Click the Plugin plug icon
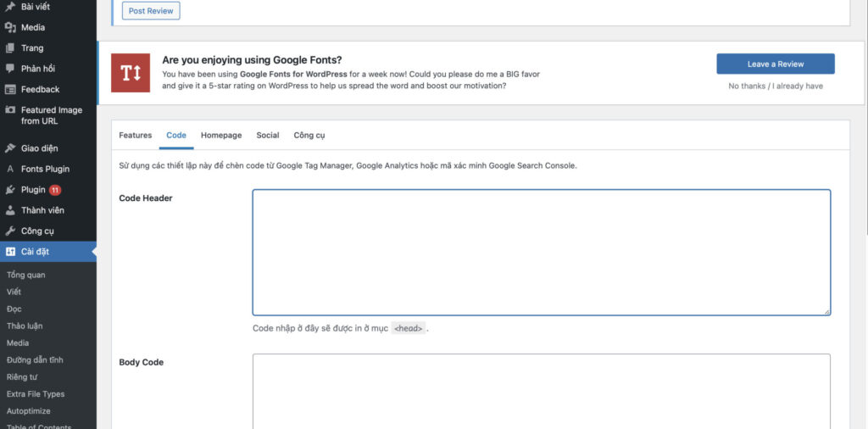This screenshot has height=429, width=868. (x=10, y=190)
